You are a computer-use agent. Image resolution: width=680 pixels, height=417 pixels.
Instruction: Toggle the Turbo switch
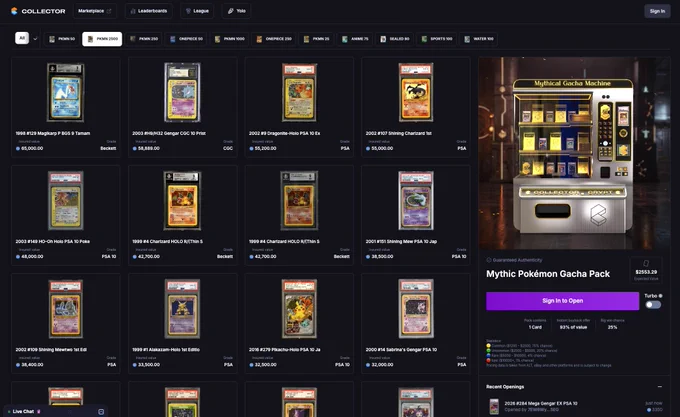[x=653, y=305]
